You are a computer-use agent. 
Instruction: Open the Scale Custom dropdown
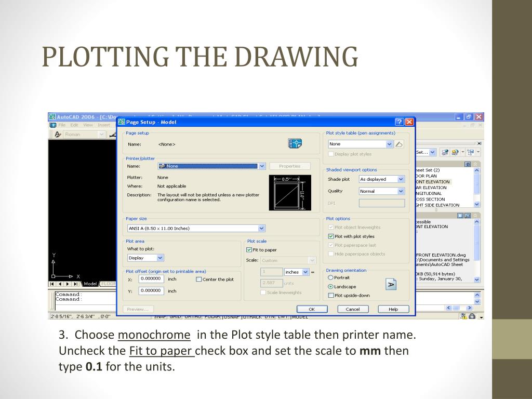coord(312,260)
